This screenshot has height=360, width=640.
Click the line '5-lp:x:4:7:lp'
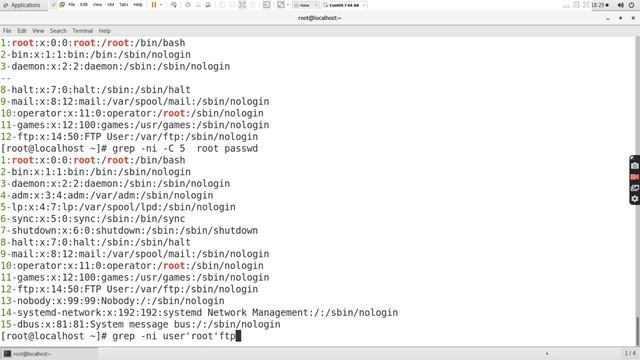(118, 207)
